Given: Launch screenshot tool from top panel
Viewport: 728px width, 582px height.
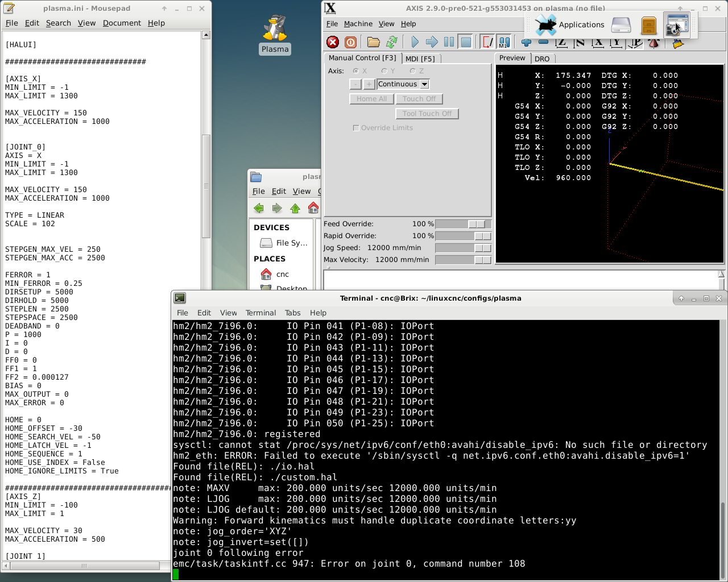Looking at the screenshot, I should pos(677,24).
